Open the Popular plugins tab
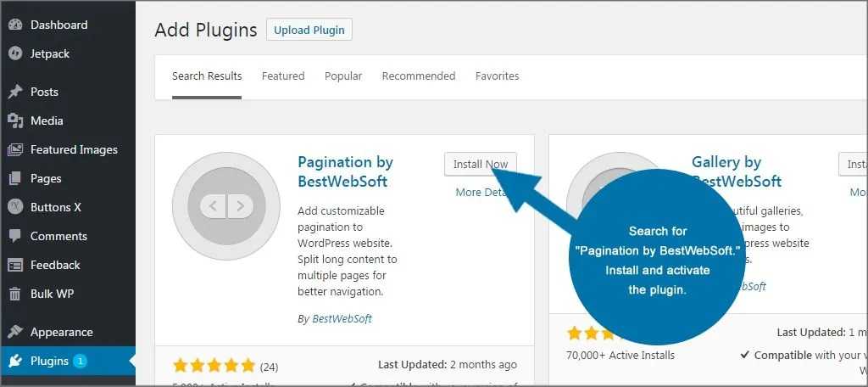The image size is (868, 387). [343, 76]
